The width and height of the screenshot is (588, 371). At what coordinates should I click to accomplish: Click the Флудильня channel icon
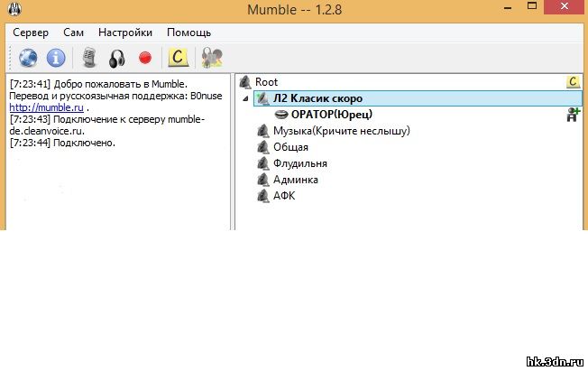pos(263,163)
